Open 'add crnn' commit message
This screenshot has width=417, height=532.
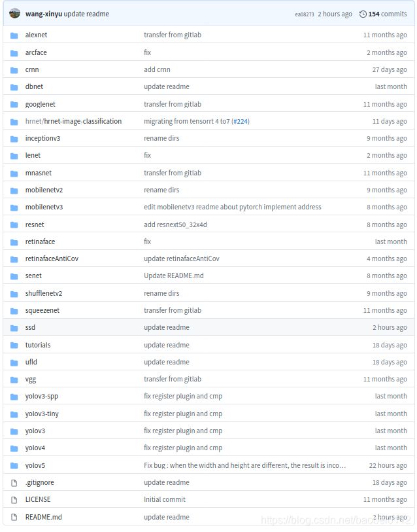click(x=157, y=69)
